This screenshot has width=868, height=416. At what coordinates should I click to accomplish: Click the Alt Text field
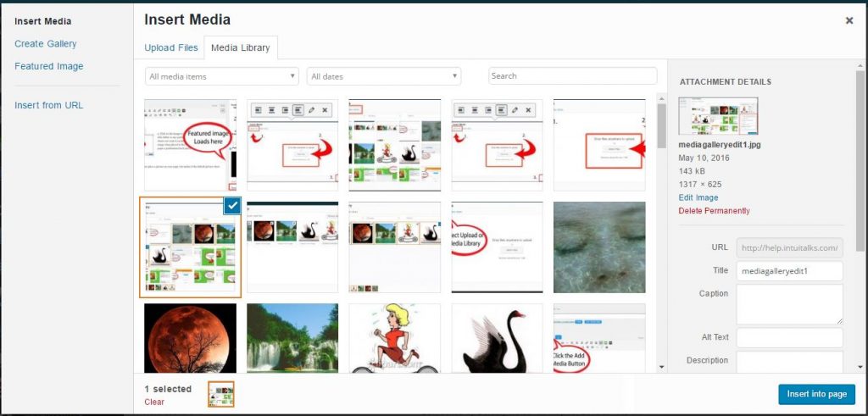789,337
